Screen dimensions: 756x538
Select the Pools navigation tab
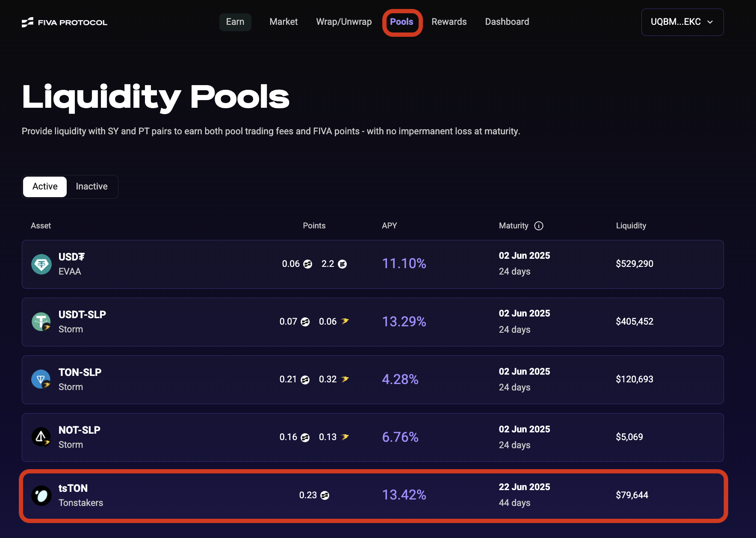tap(402, 22)
